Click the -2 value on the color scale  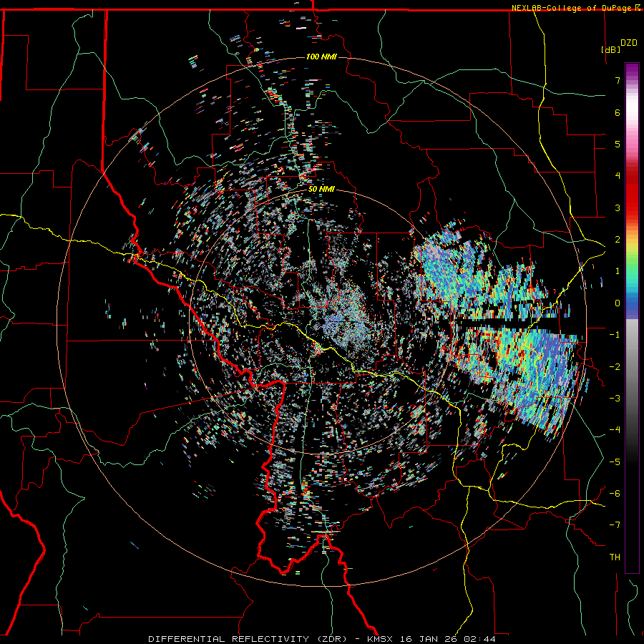[615, 367]
